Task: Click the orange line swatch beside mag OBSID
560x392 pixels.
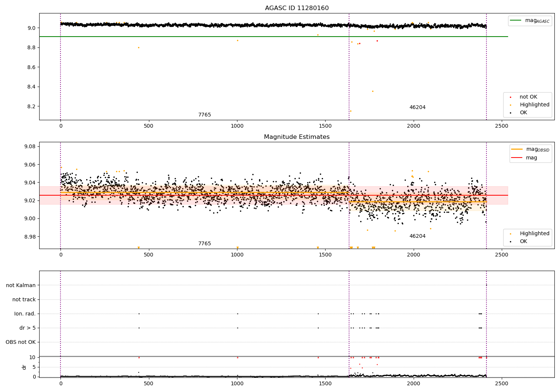Action: pyautogui.click(x=517, y=149)
